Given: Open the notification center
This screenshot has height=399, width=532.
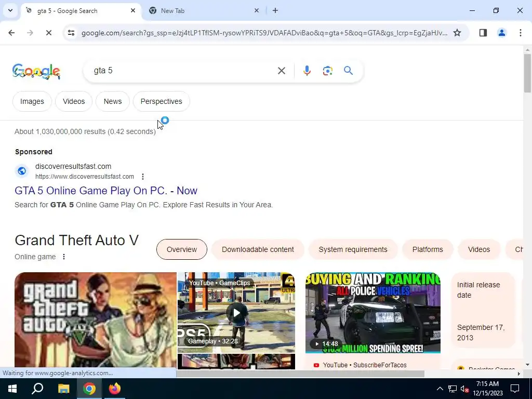Looking at the screenshot, I should point(515,389).
